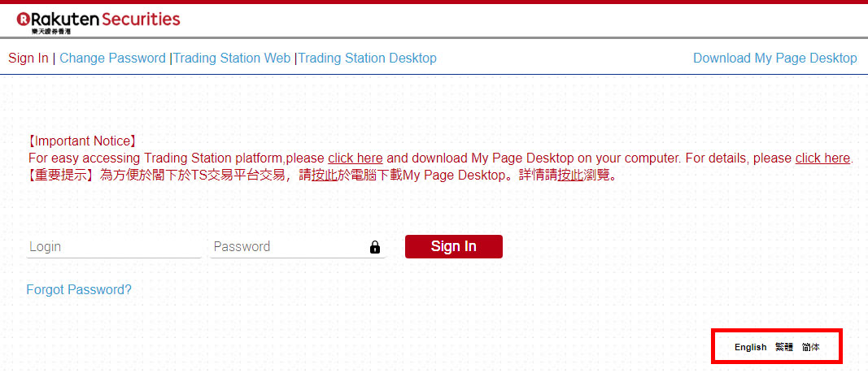868x373 pixels.
Task: Focus the Password input field
Action: coord(285,247)
